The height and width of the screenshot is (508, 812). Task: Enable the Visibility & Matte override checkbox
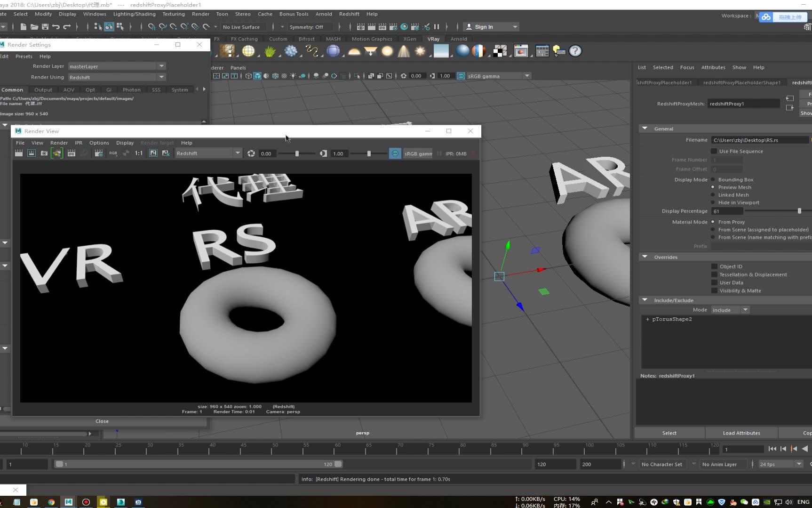[x=714, y=290]
